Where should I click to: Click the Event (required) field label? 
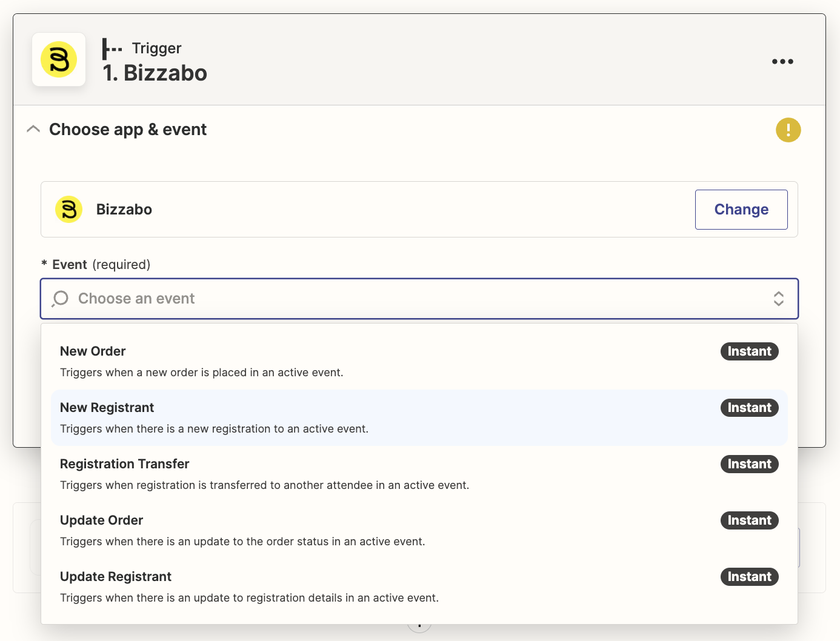pos(96,265)
